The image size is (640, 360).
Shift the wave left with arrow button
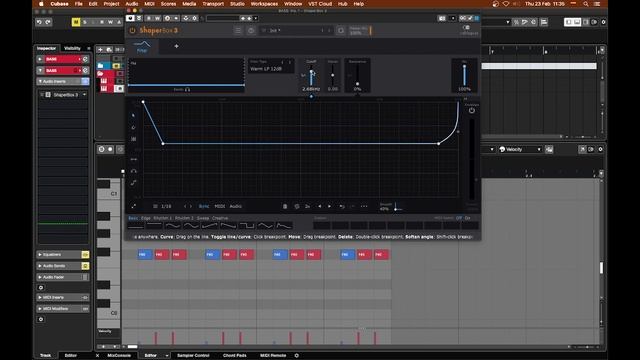[x=320, y=206]
